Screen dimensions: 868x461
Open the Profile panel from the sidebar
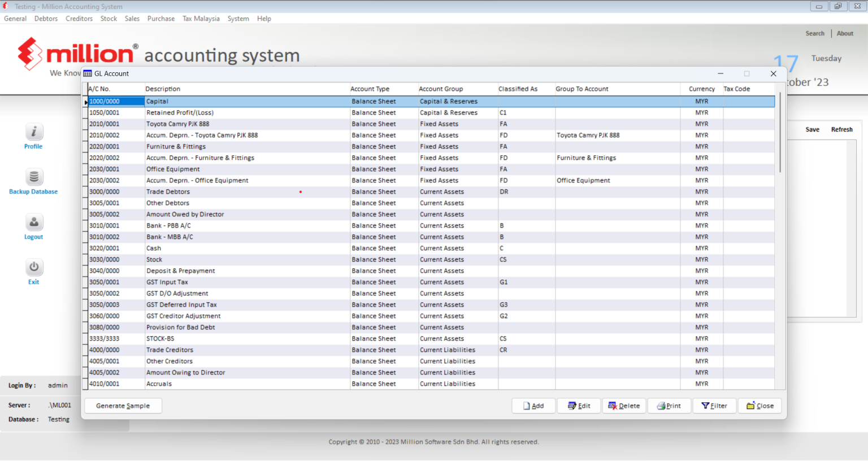point(33,136)
